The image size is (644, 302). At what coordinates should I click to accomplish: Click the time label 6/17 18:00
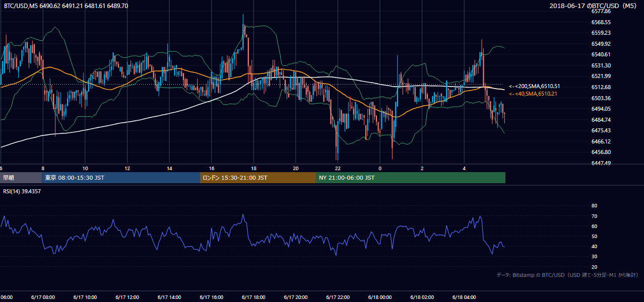[x=253, y=297]
